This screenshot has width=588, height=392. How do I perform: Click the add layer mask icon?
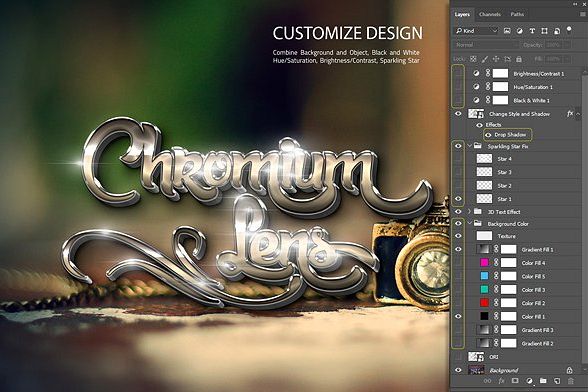(x=515, y=381)
